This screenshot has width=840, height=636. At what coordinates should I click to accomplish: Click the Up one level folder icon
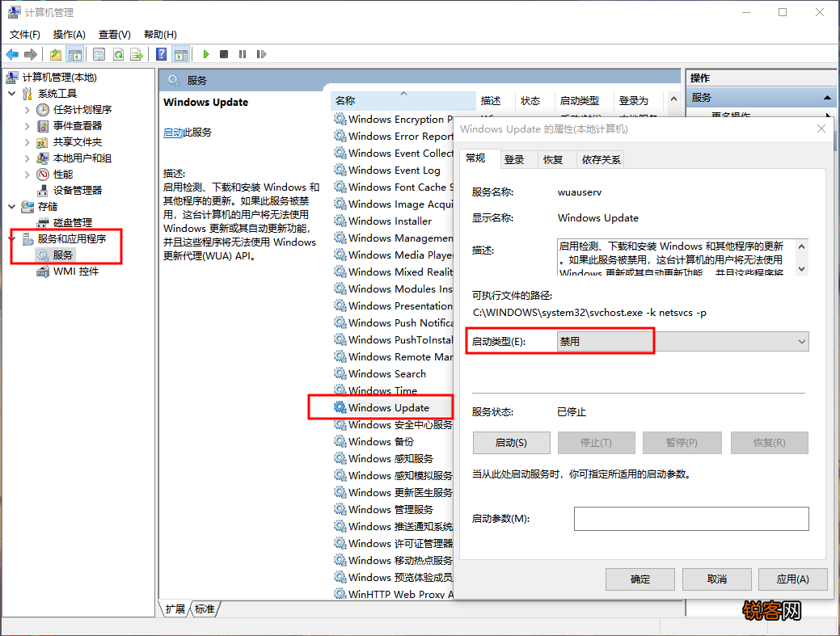point(56,54)
